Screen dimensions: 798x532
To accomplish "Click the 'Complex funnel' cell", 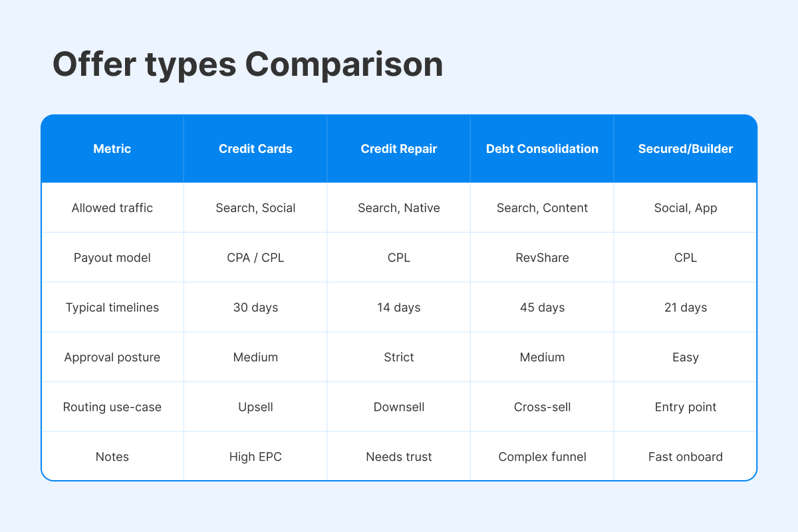I will (x=542, y=457).
